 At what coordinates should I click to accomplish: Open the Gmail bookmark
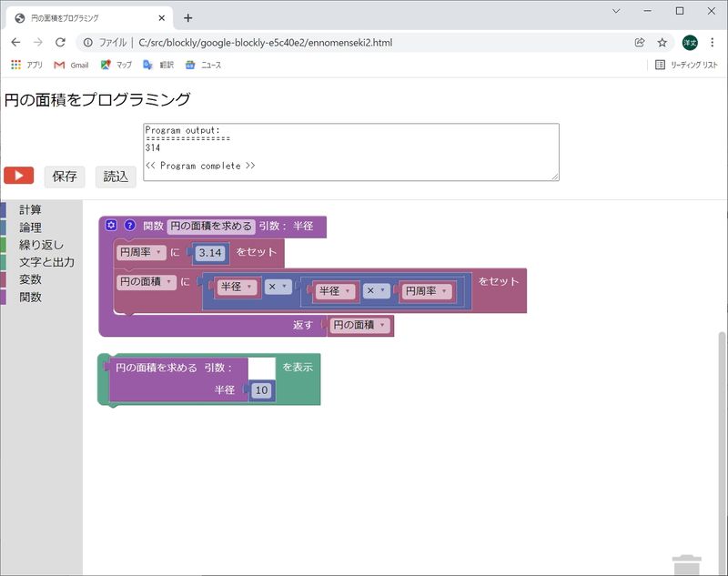[71, 65]
